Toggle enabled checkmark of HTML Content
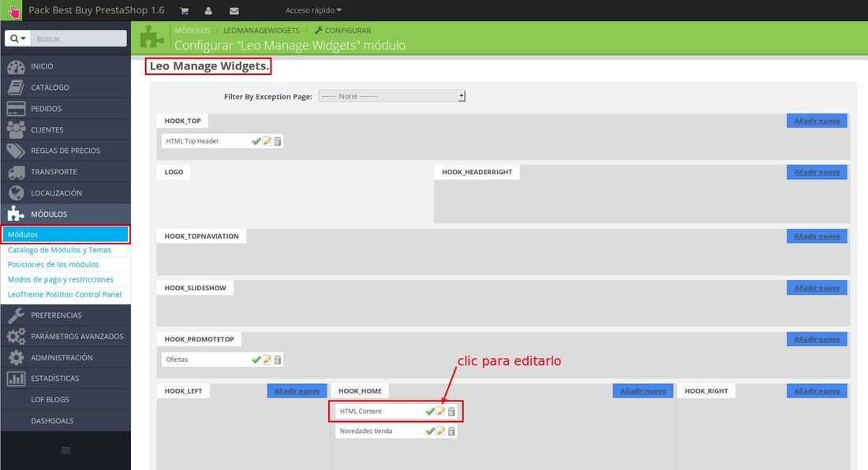 [429, 412]
